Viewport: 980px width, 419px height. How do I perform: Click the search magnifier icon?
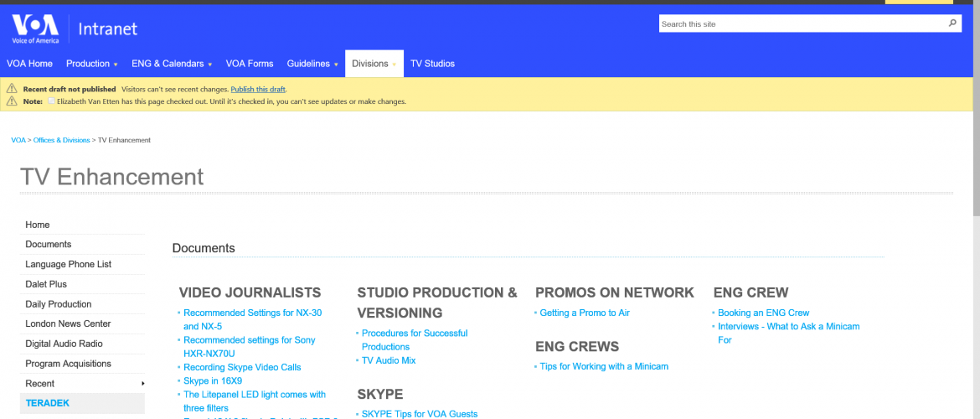[x=952, y=23]
